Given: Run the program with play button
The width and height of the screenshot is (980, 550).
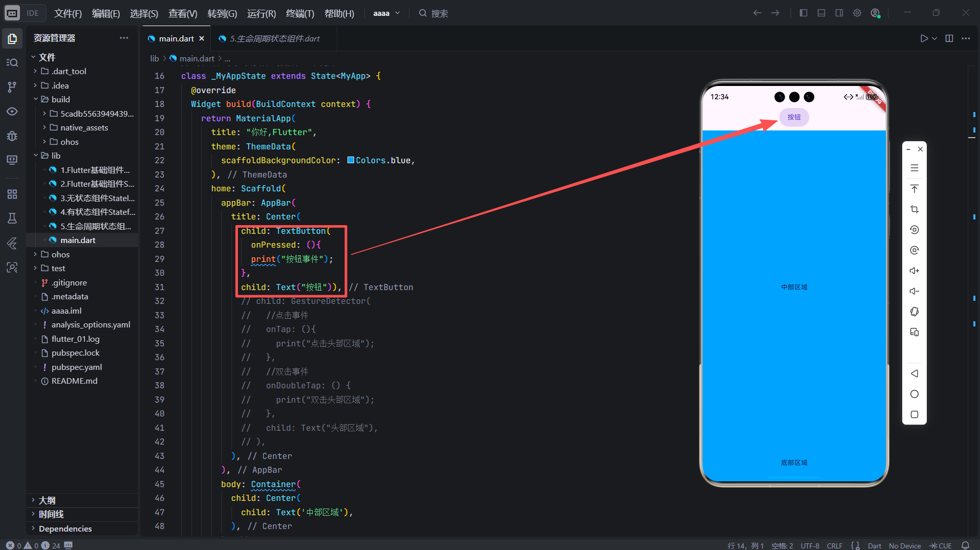Looking at the screenshot, I should pos(924,38).
